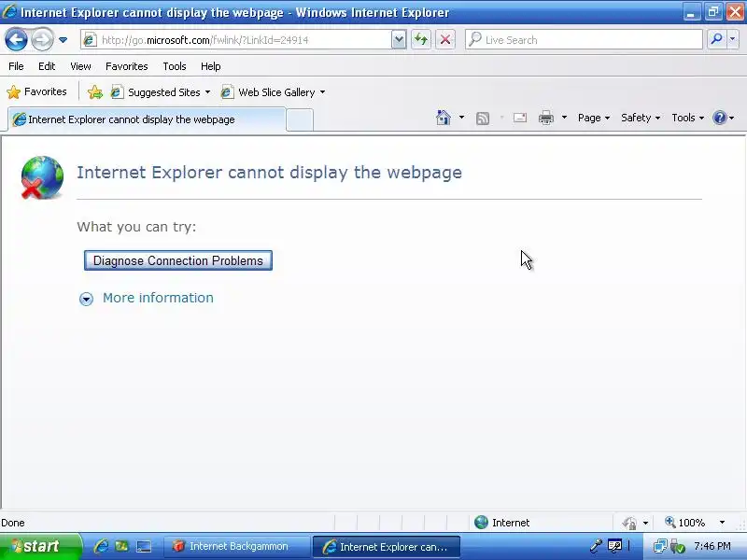Click the pen icon in taskbar
747x560 pixels.
click(595, 545)
